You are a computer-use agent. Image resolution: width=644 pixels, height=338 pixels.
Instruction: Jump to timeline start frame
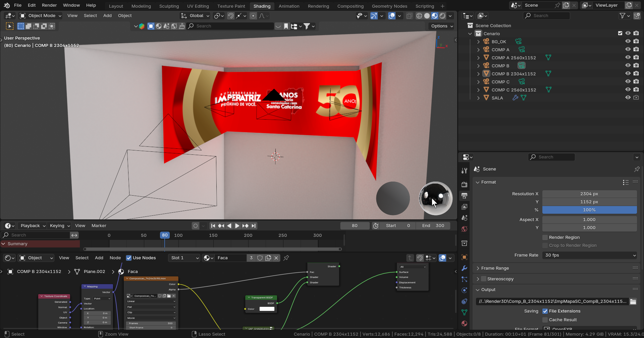point(213,226)
